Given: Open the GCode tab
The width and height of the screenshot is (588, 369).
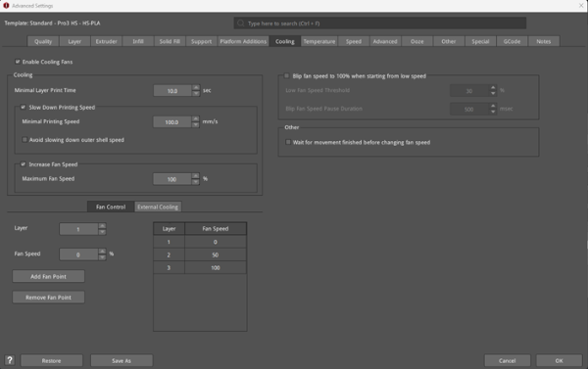Looking at the screenshot, I should [x=512, y=41].
